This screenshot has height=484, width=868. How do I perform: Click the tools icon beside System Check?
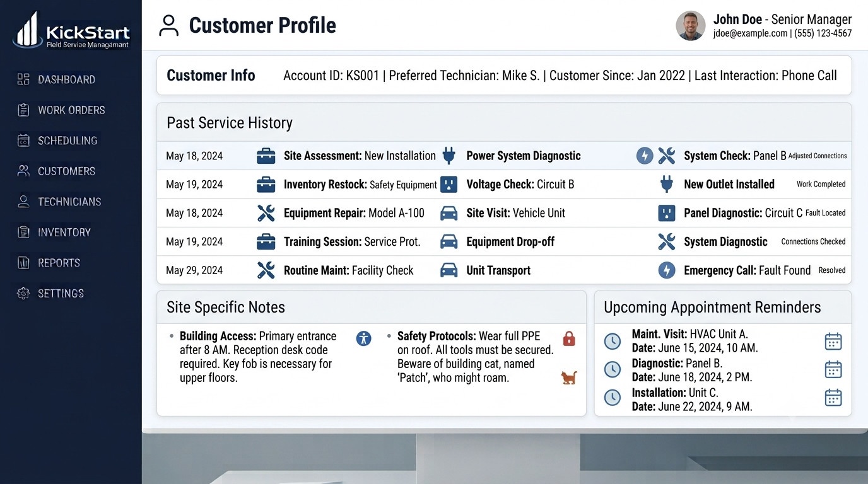[667, 156]
